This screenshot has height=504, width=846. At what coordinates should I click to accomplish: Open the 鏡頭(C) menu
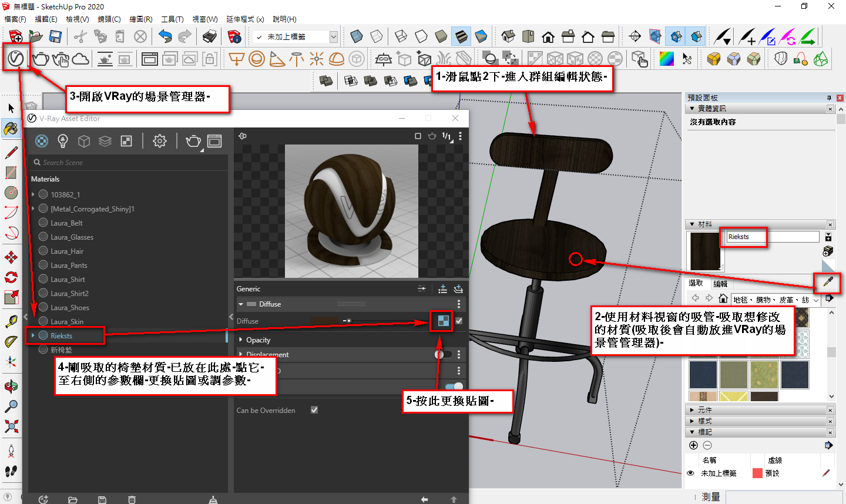[x=109, y=19]
